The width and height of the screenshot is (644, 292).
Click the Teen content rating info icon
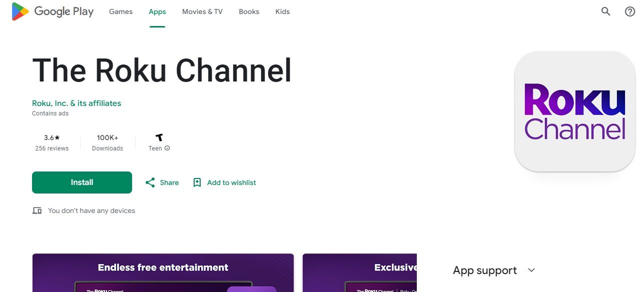[166, 148]
